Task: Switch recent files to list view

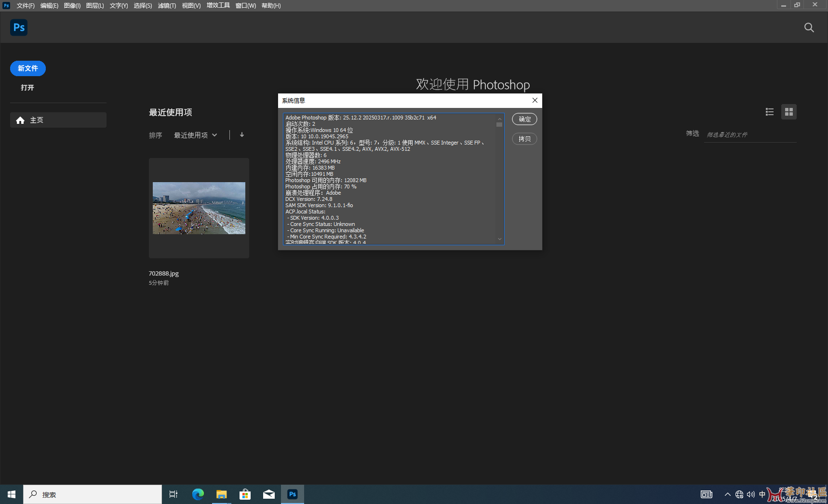Action: [x=770, y=112]
